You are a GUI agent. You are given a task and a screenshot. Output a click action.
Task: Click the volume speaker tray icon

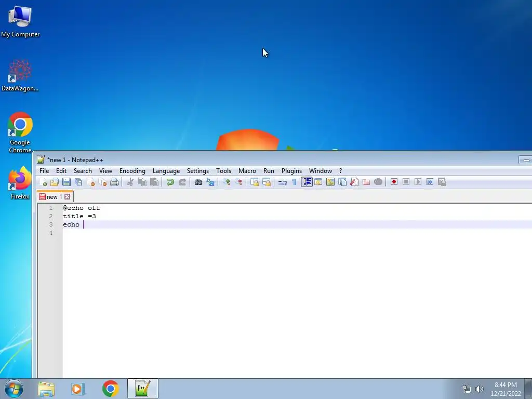[480, 389]
